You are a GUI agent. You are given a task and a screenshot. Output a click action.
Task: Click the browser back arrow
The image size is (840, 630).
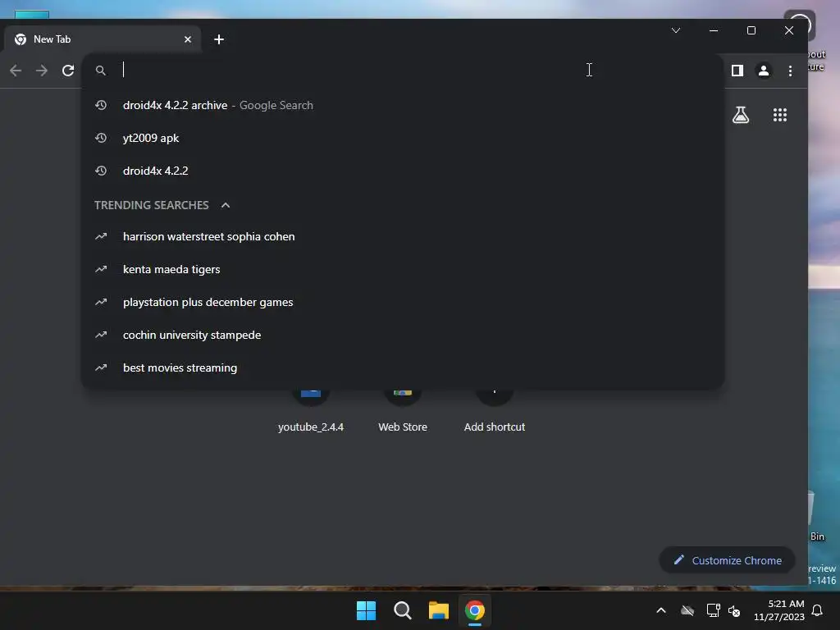(16, 71)
